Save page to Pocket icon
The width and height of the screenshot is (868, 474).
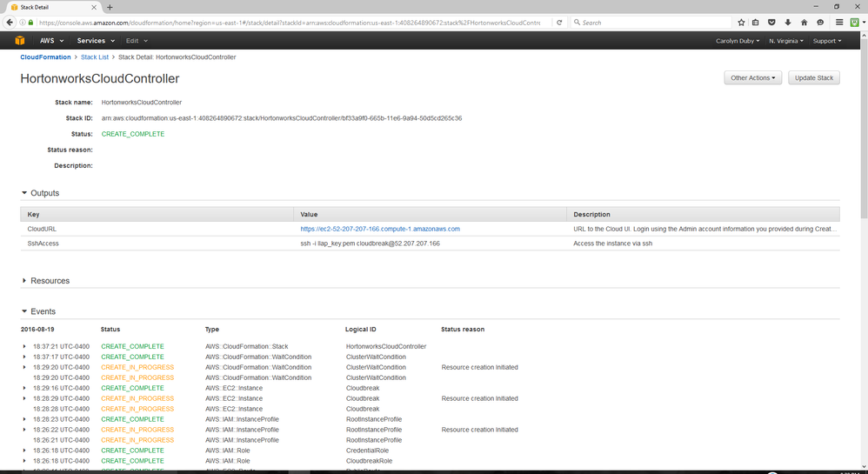point(771,23)
